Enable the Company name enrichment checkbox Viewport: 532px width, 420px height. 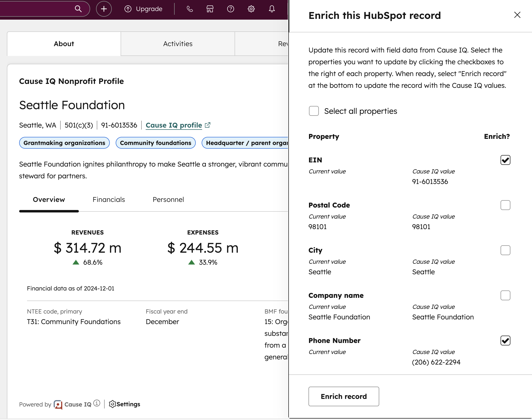point(505,295)
